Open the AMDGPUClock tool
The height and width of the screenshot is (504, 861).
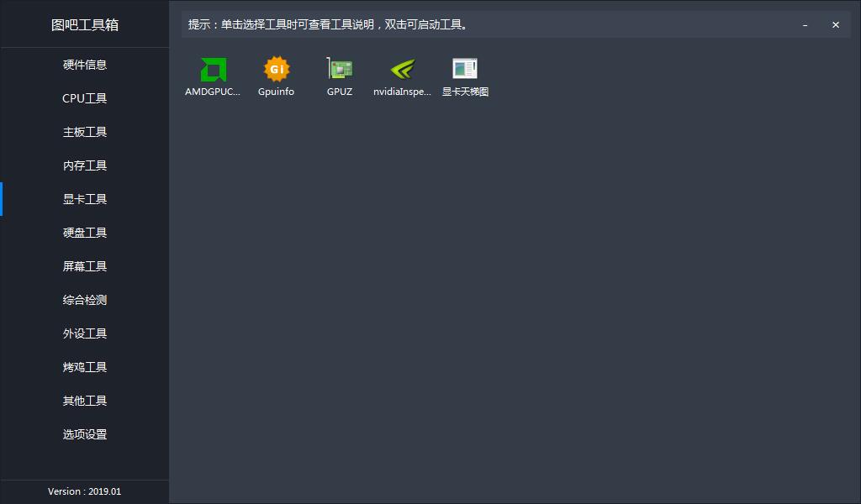pos(213,76)
